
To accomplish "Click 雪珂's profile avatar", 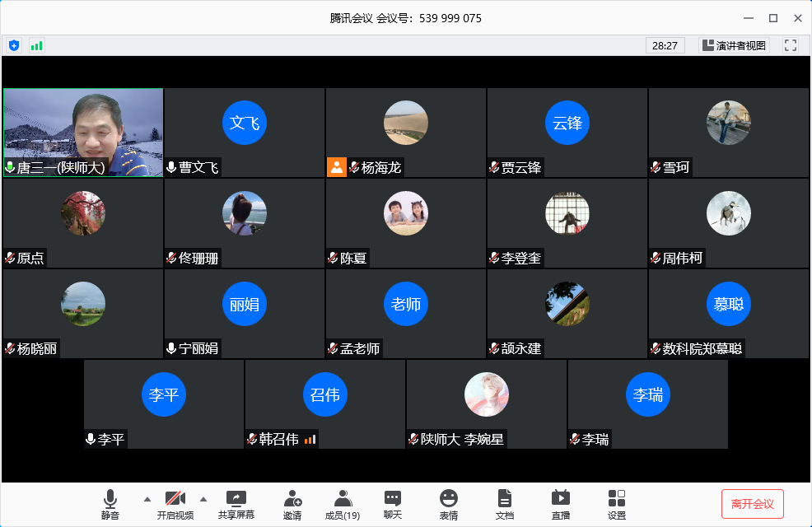I will pyautogui.click(x=729, y=123).
